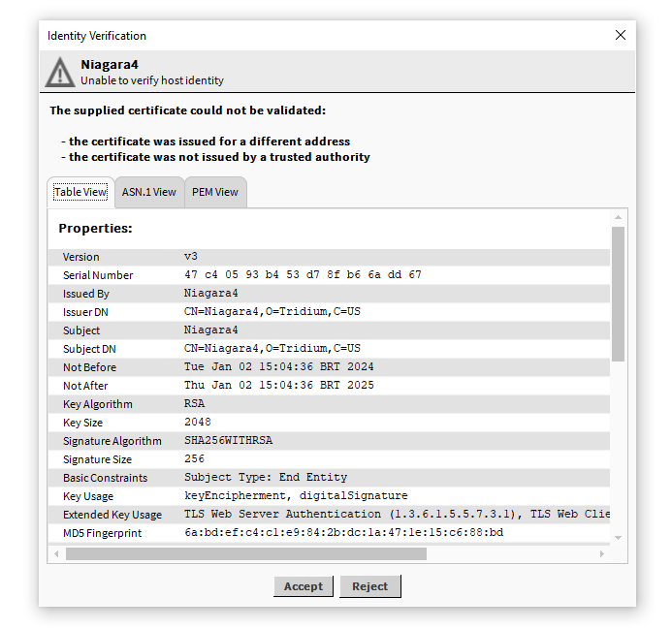Image resolution: width=672 pixels, height=629 pixels.
Task: Switch to the Table View tab
Action: coord(80,192)
